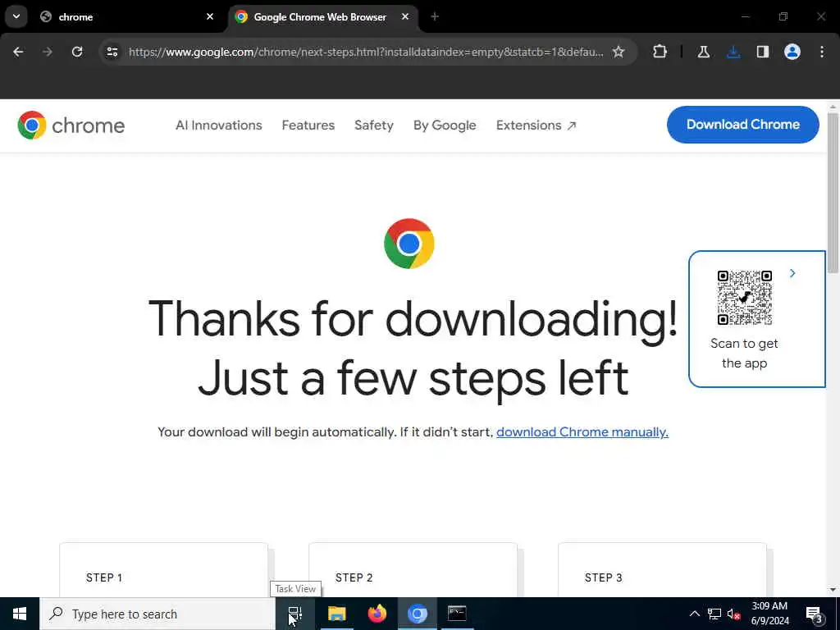Screen dimensions: 840x630
Task: Open a new tab with plus button
Action: [435, 16]
